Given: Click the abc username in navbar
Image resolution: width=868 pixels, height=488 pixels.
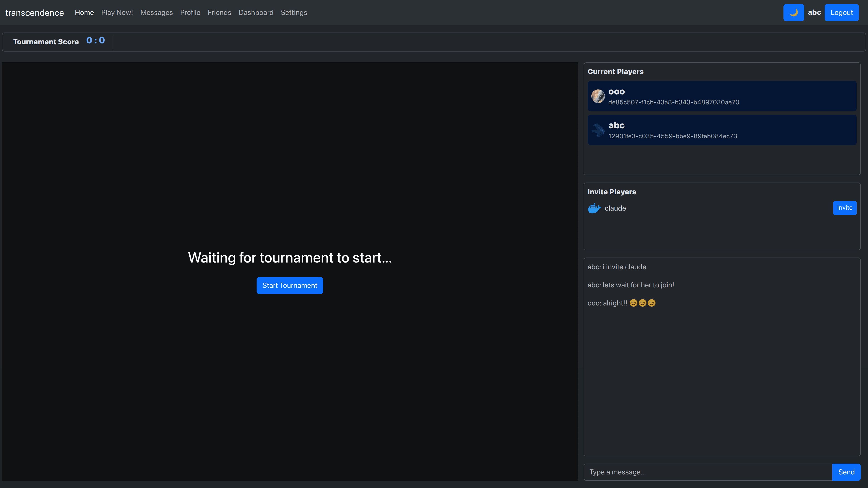Looking at the screenshot, I should click(814, 12).
